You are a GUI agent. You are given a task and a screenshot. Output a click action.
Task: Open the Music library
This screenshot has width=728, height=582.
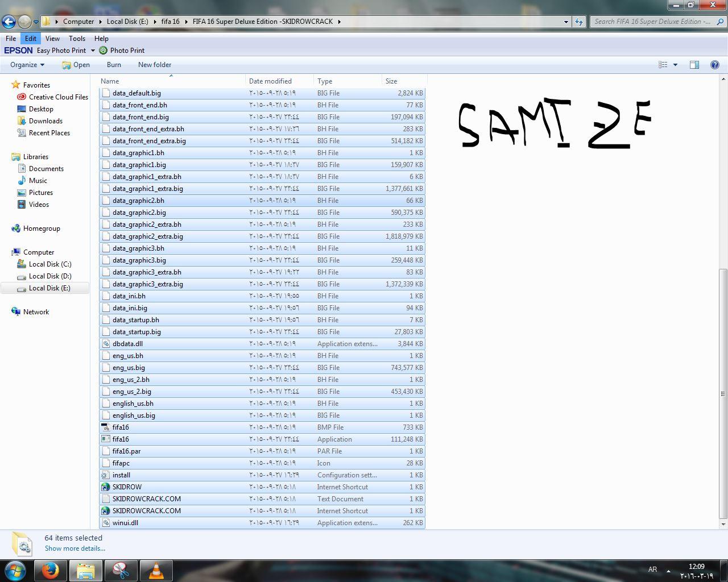[38, 181]
